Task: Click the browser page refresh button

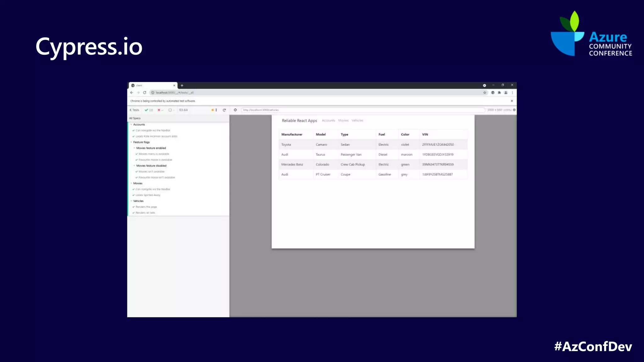Action: pyautogui.click(x=145, y=93)
